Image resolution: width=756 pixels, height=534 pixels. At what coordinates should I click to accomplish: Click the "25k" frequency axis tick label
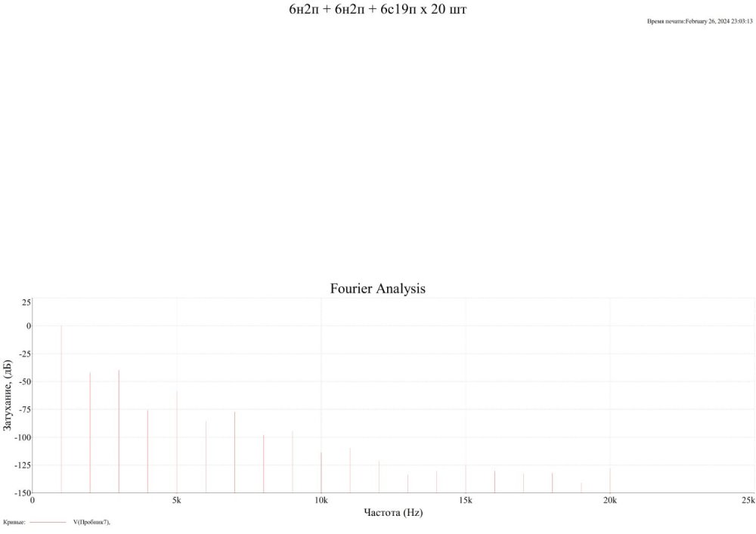pos(748,500)
